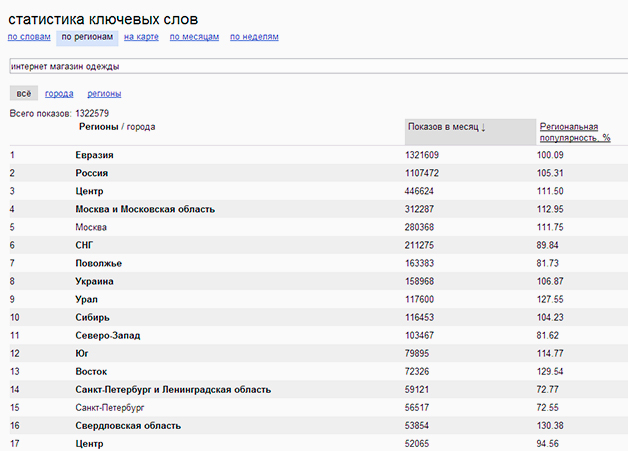The height and width of the screenshot is (451, 628).
Task: Sort by 'Региональная популярность, %' link
Action: click(x=575, y=132)
